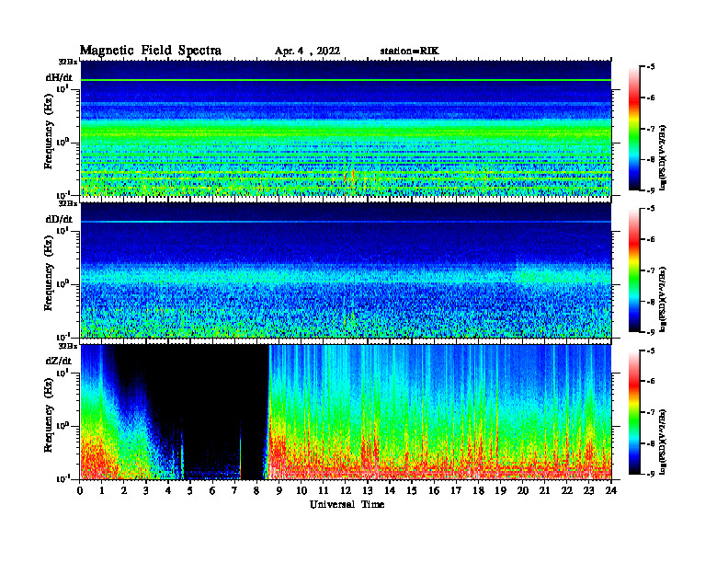Click the '-9' label on dZ/dt color bar
The width and height of the screenshot is (728, 563).
(651, 474)
